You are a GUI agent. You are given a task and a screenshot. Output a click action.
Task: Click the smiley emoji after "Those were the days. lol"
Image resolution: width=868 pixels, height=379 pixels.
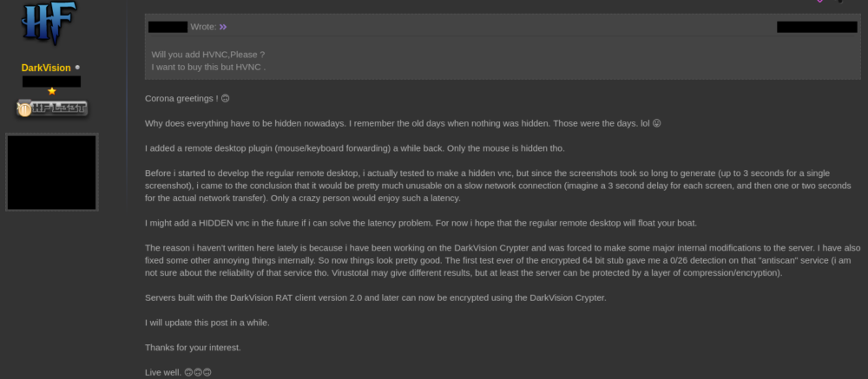[x=656, y=123]
